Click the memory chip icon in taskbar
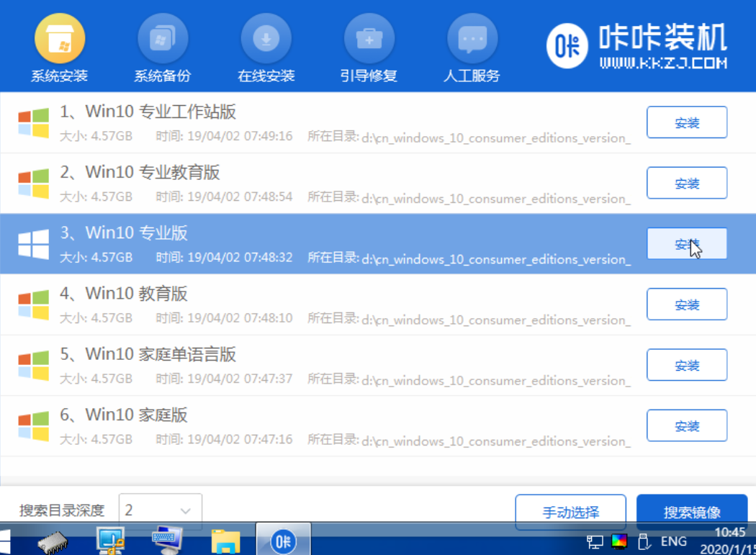 [53, 540]
